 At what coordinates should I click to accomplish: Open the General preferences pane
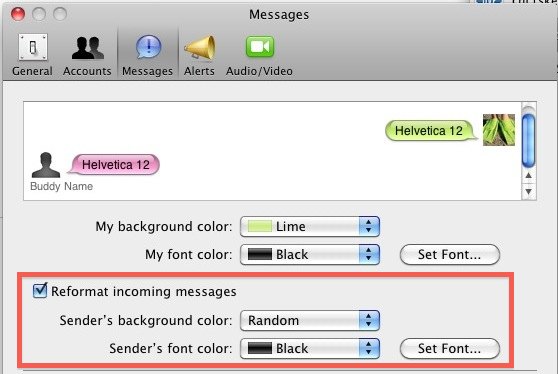point(32,55)
